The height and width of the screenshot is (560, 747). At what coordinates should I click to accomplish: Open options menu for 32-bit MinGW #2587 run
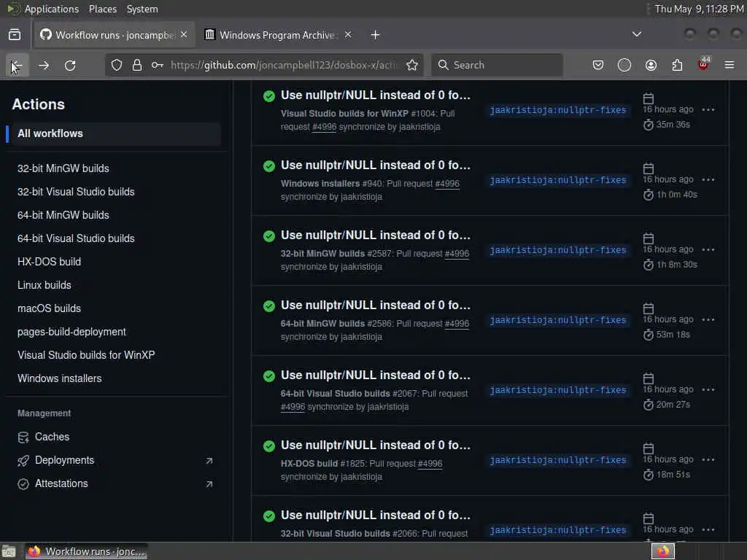(708, 249)
